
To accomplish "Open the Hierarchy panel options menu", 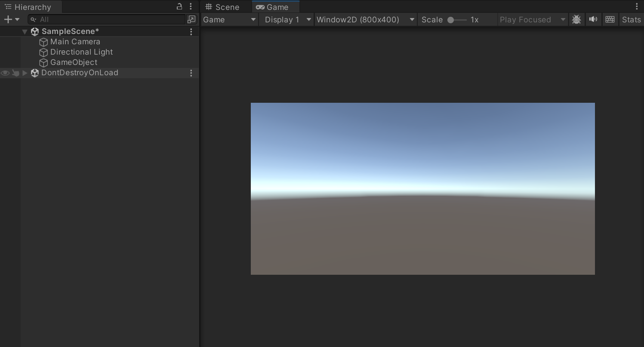I will point(191,6).
